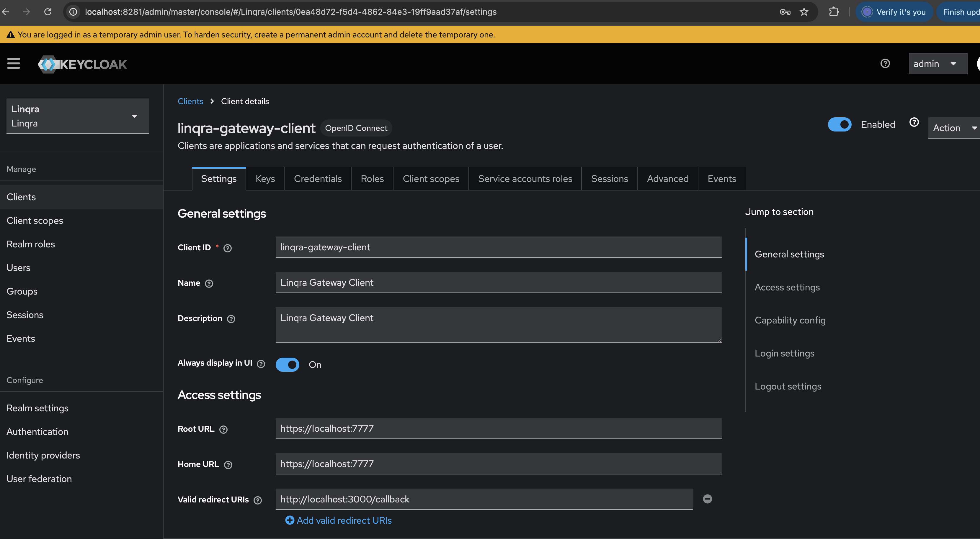Open the navigation hamburger menu
980x539 pixels.
[x=14, y=63]
